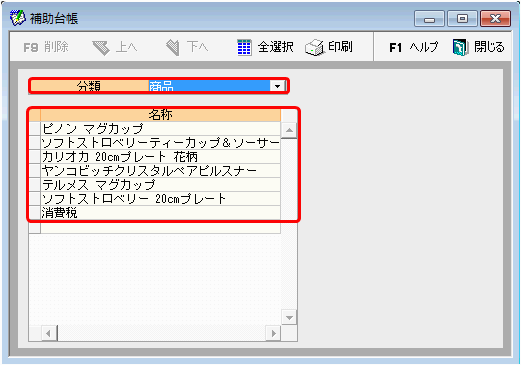Click the 全選択 grid icon
The width and height of the screenshot is (521, 365).
coord(244,47)
